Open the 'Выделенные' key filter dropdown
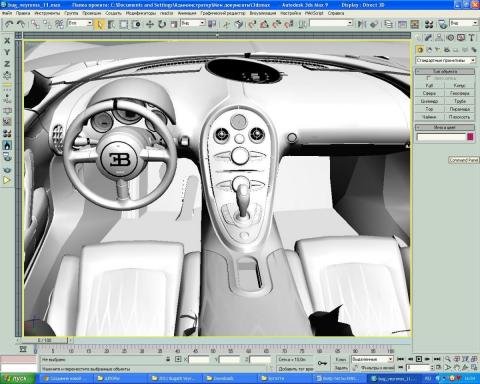The image size is (480, 384). click(x=372, y=359)
